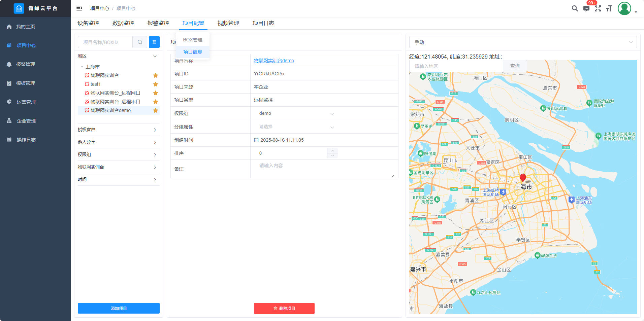
Task: Open the font size adjustment icon
Action: point(609,8)
